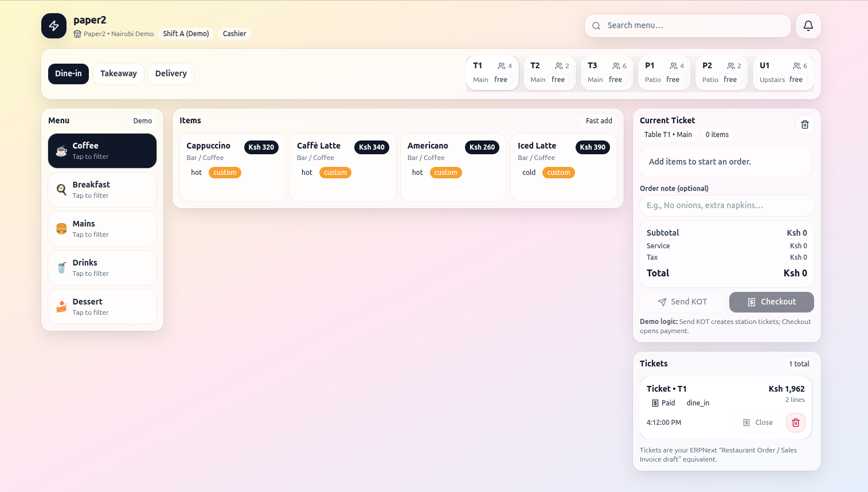Switch order type to Takeaway
The width and height of the screenshot is (868, 492).
118,73
